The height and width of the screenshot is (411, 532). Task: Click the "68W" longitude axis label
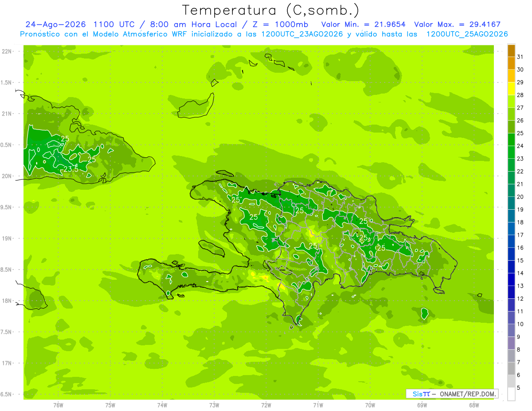point(474,405)
